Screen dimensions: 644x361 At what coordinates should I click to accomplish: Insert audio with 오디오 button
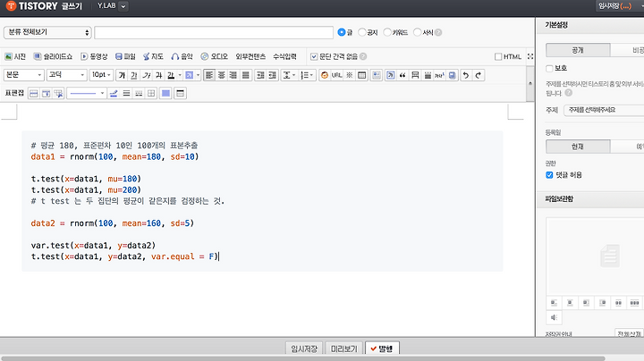[x=214, y=56]
